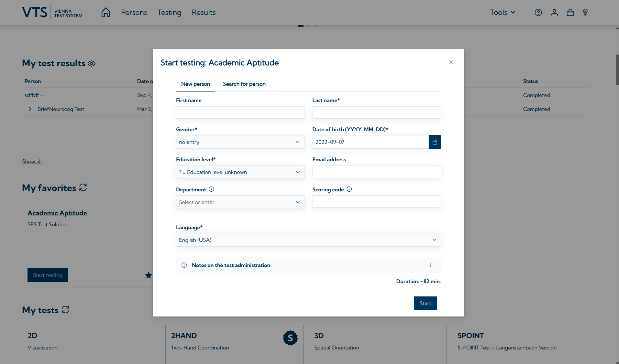Switch to the New person tab
Image resolution: width=619 pixels, height=364 pixels.
pos(195,84)
